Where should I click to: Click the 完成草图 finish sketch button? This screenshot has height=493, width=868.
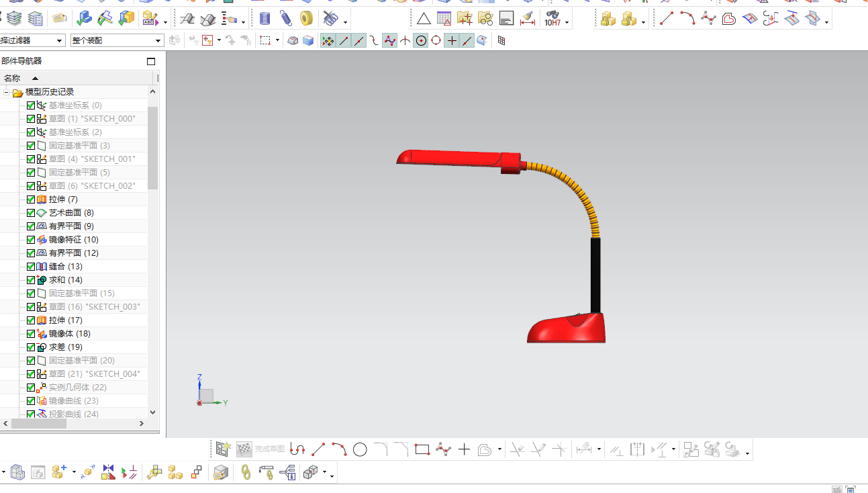[262, 449]
